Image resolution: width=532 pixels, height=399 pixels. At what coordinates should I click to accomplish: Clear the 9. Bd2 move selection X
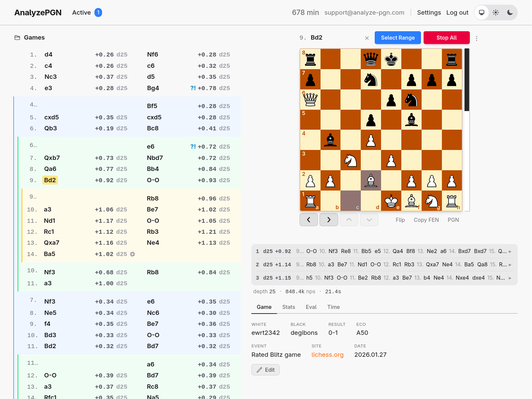pos(367,38)
